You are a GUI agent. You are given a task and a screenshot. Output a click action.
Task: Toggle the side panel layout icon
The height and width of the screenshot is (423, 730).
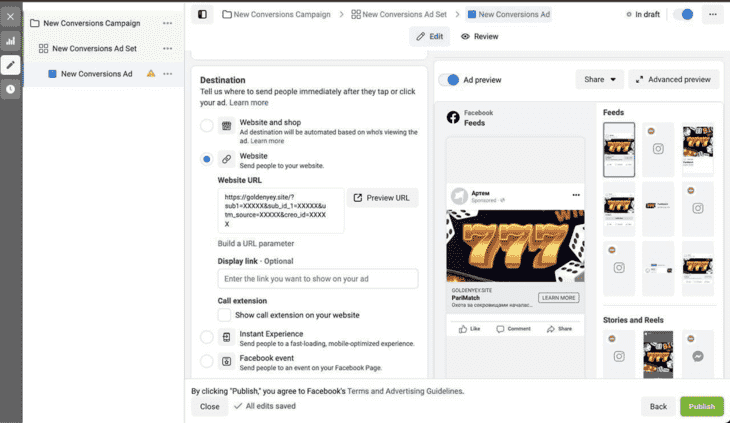(x=203, y=14)
